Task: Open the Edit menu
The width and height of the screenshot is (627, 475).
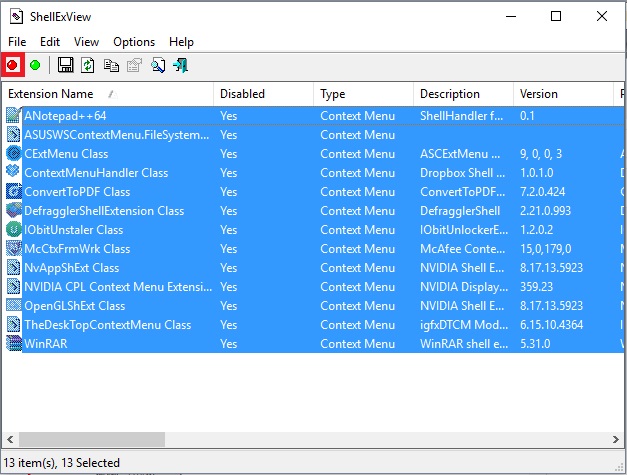Action: pyautogui.click(x=50, y=42)
